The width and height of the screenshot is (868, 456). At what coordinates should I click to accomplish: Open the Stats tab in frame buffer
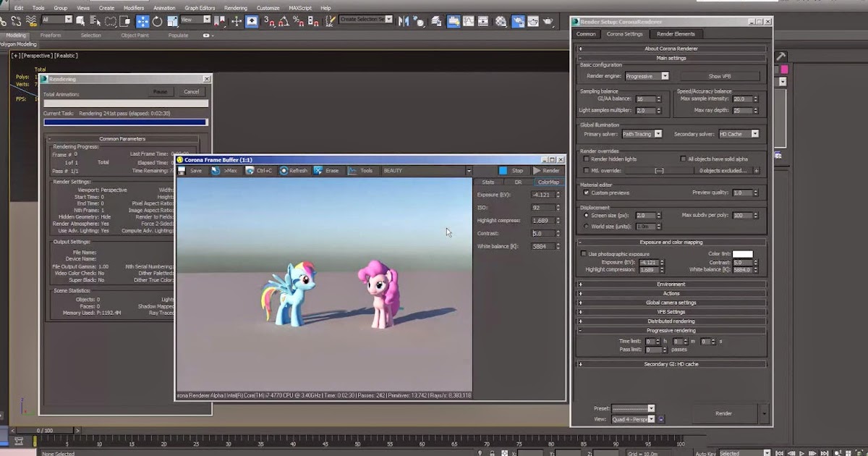pos(488,182)
